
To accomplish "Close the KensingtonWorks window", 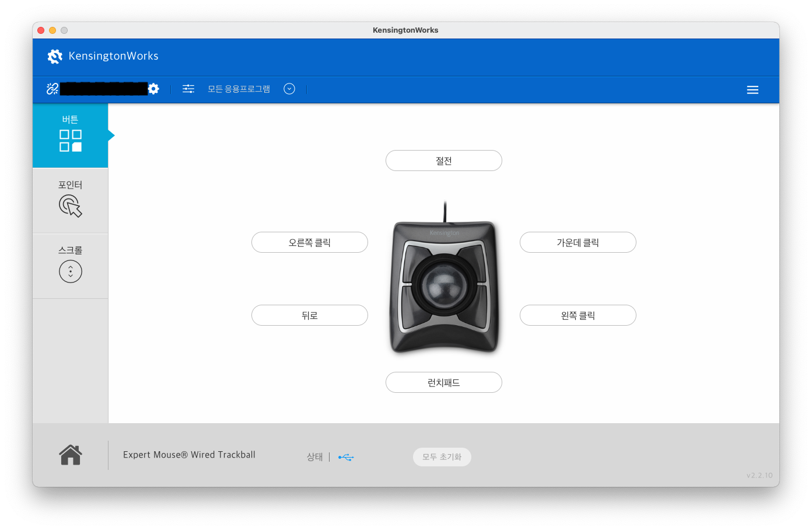I will (41, 30).
